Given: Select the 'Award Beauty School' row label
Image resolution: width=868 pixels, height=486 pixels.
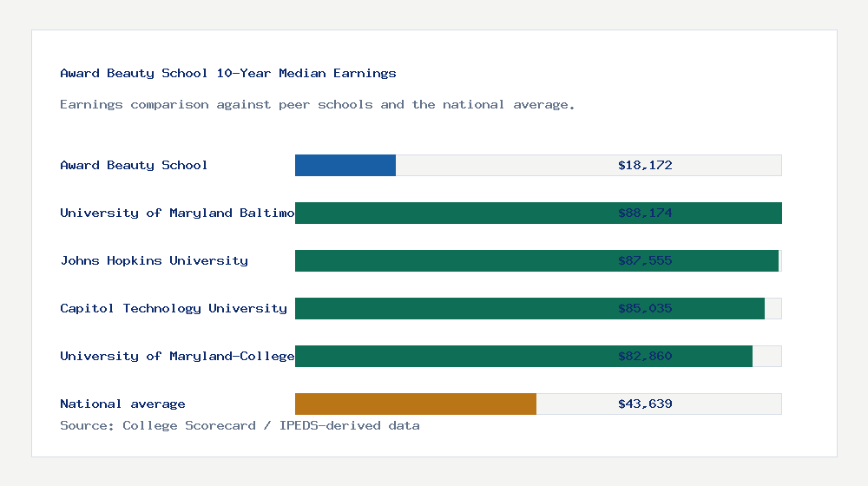Looking at the screenshot, I should point(134,165).
